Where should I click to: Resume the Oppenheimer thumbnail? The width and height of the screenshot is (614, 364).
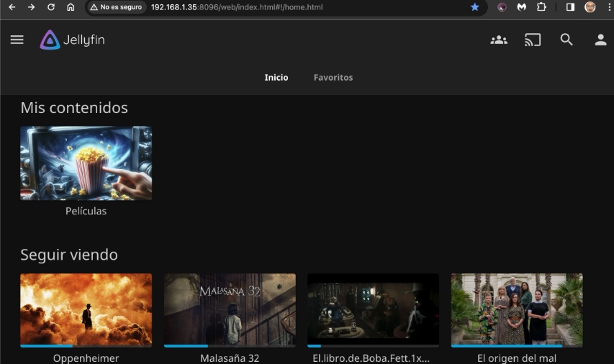coord(86,309)
